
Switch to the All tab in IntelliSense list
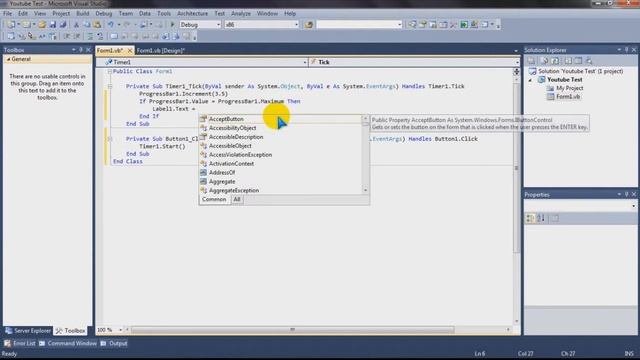point(237,200)
